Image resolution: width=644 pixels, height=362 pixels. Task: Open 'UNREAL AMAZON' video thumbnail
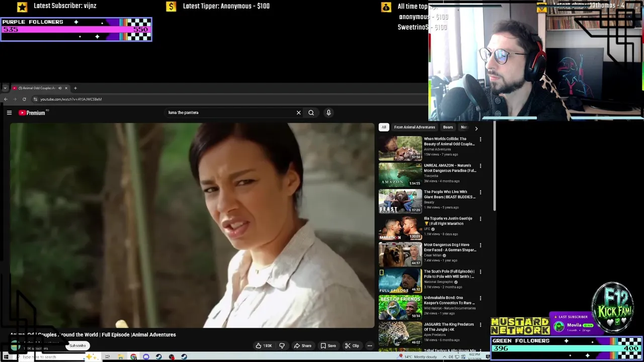tap(400, 174)
